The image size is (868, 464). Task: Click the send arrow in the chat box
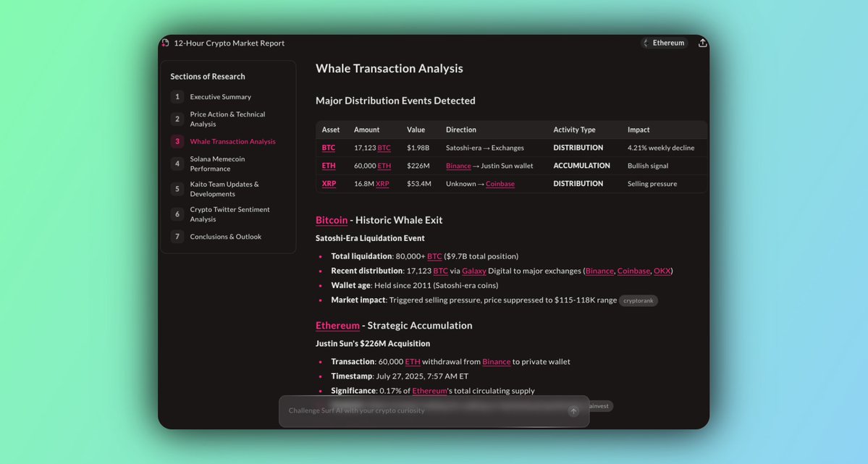click(573, 411)
